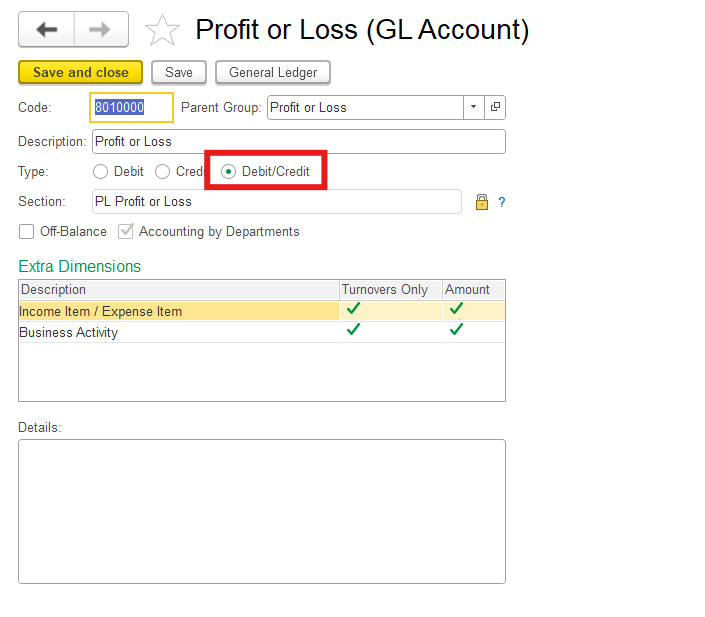This screenshot has width=705, height=617.
Task: Select the Debit/Credit radio button
Action: click(x=229, y=172)
